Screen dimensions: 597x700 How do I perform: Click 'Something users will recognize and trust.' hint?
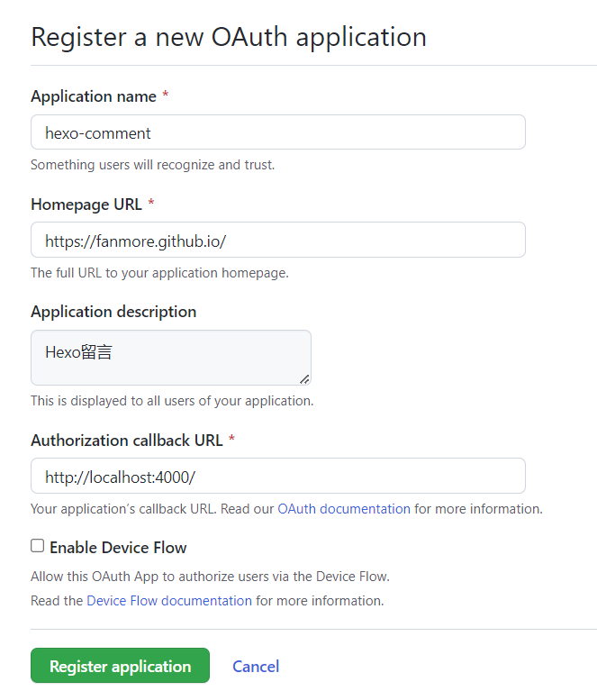coord(152,165)
